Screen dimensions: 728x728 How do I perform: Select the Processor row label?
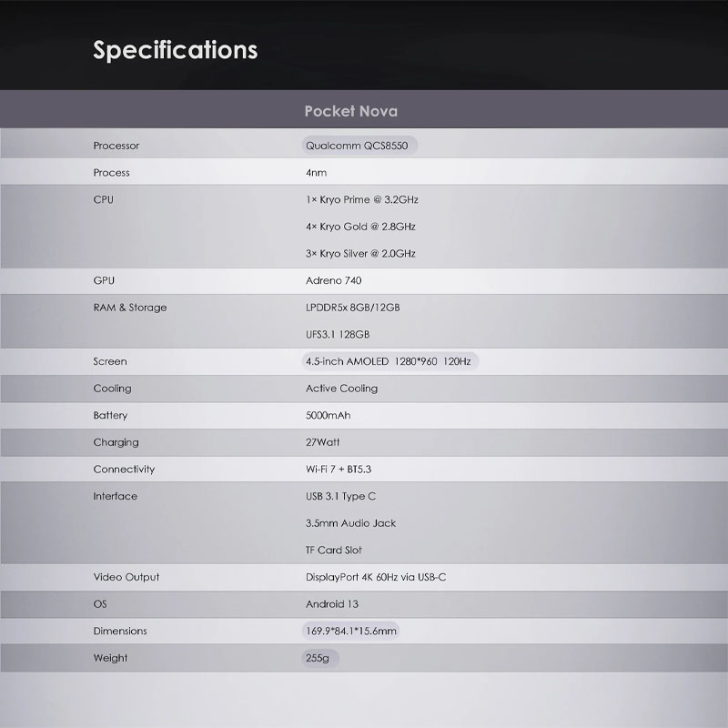[x=116, y=146]
